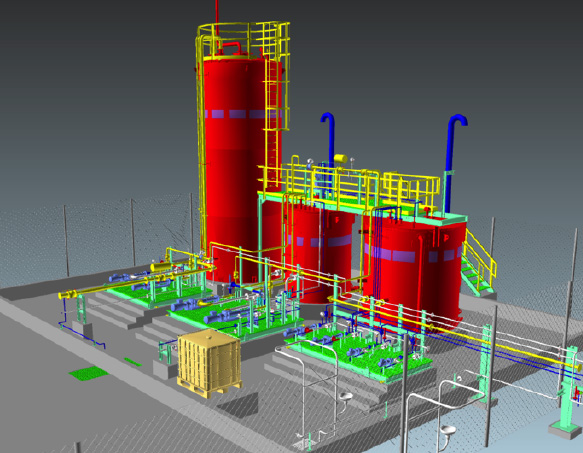Select the small yellow vessel on platform

340,159
